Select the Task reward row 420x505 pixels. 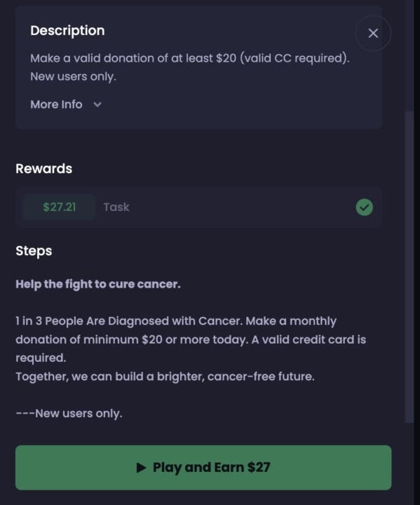198,207
